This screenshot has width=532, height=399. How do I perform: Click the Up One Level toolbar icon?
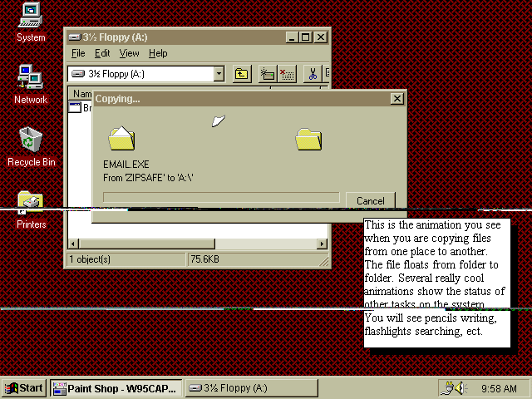click(x=242, y=74)
